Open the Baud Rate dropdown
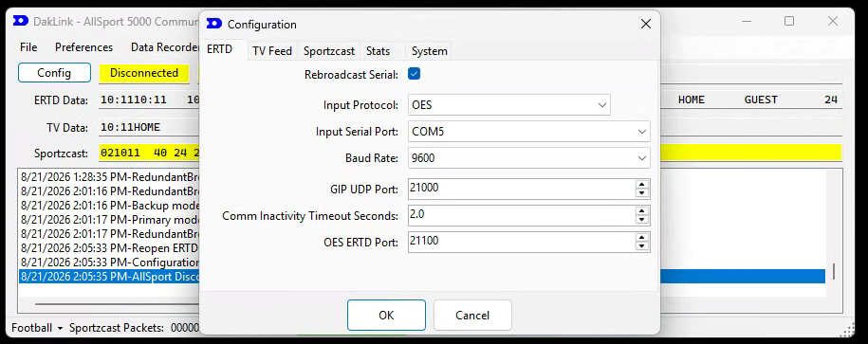Screen dimensions: 868x344 pos(528,158)
